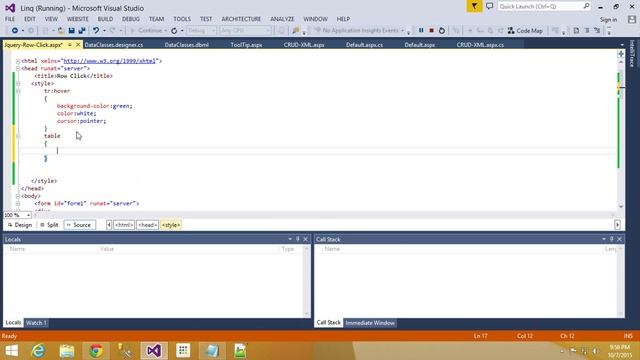This screenshot has width=640, height=360.
Task: Click the yellow notifications flag icon
Action: (x=474, y=7)
